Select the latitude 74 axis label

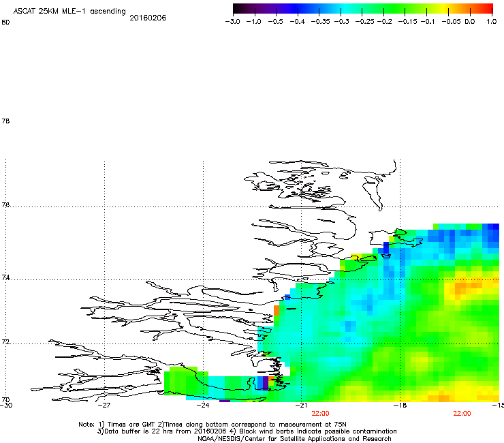(5, 277)
